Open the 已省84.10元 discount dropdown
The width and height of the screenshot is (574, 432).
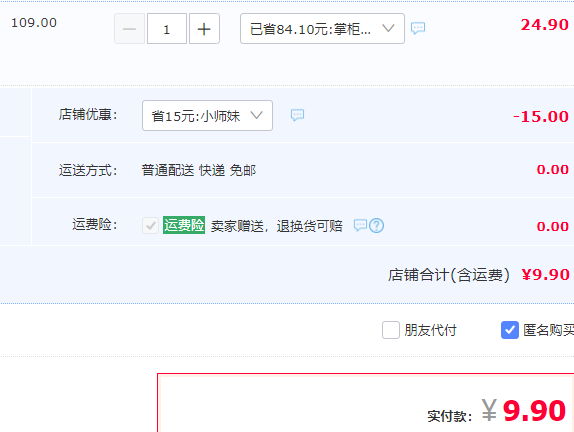coord(322,29)
